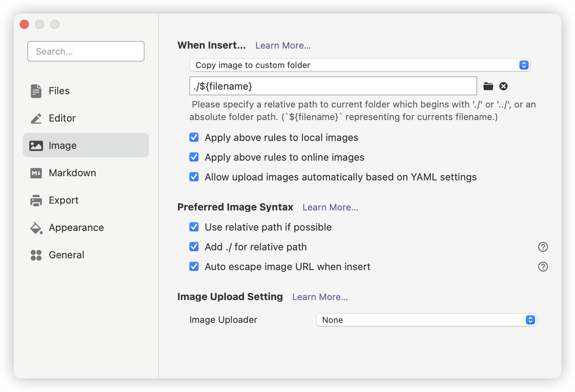Select the Editor settings icon
This screenshot has width=575, height=392.
pos(36,118)
